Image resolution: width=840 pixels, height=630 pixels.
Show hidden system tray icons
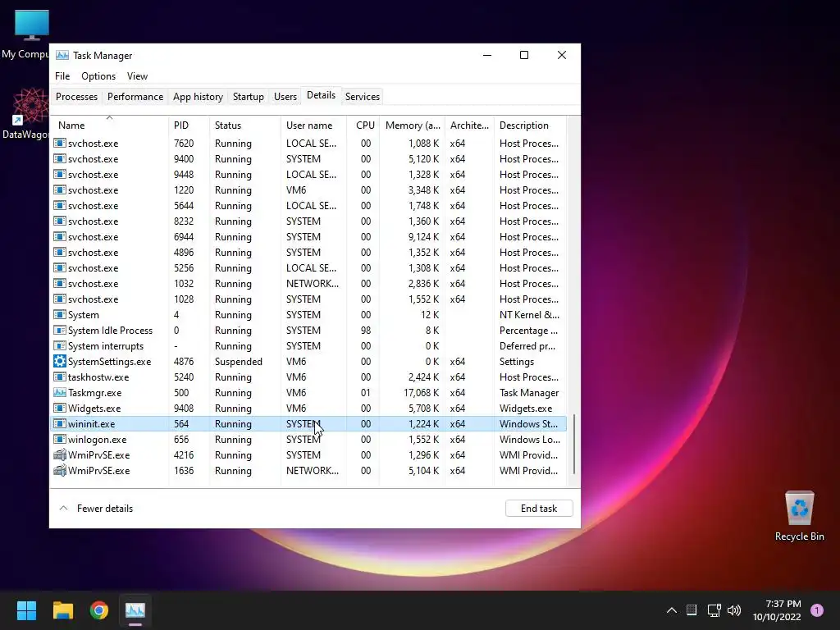[x=671, y=610]
